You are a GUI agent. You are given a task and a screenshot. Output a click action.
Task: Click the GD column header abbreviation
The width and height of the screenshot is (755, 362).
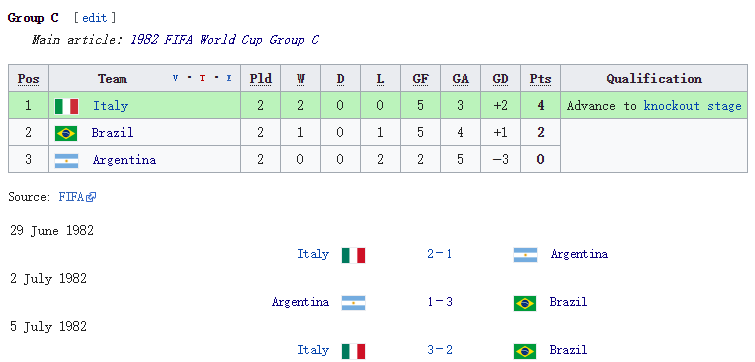pos(500,79)
